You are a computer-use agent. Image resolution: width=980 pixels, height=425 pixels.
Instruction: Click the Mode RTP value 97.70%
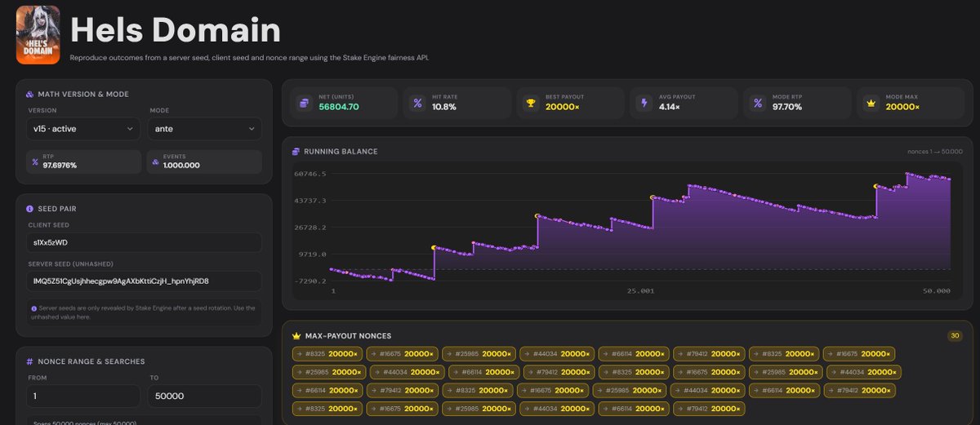click(x=788, y=107)
